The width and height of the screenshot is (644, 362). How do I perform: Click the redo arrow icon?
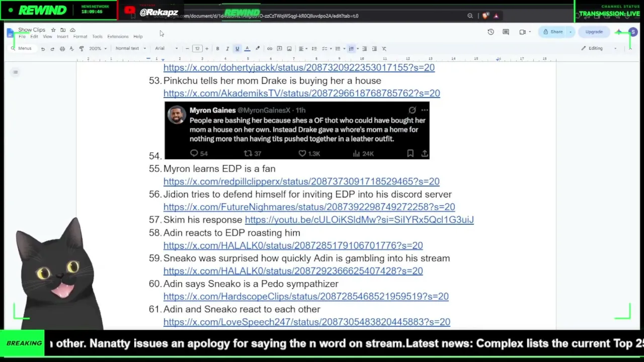point(52,49)
